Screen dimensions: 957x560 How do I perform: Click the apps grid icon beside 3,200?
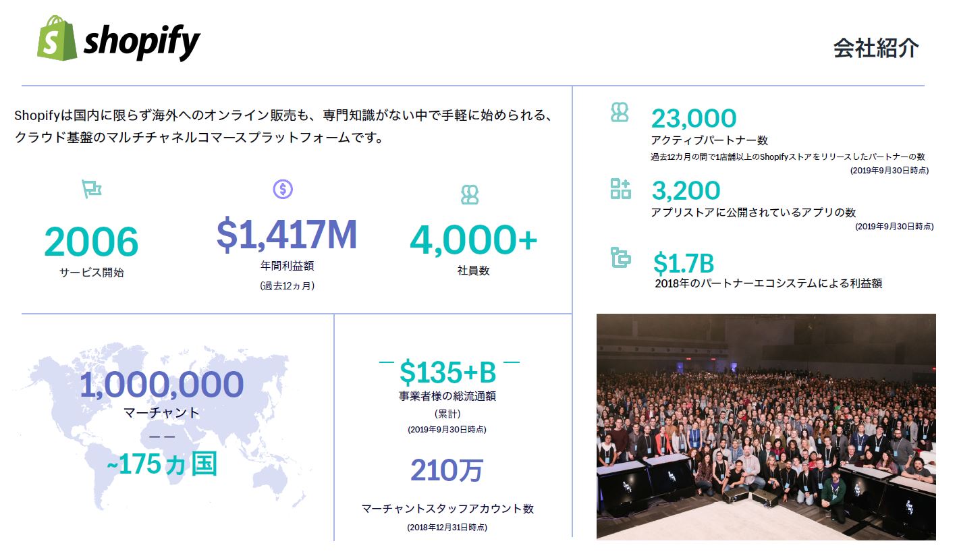point(620,189)
